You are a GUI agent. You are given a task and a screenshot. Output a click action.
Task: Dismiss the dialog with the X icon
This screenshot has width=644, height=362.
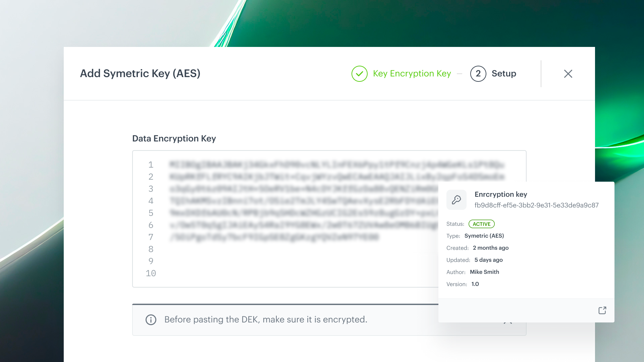[568, 74]
